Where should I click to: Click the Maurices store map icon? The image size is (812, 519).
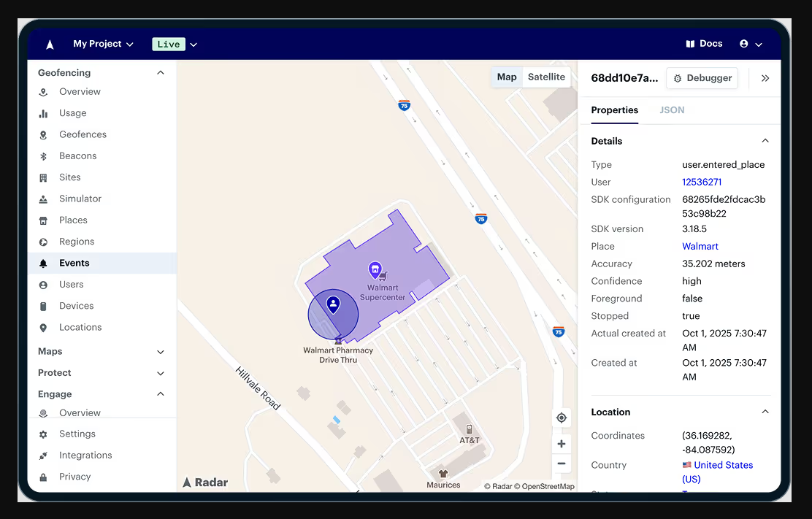(443, 474)
